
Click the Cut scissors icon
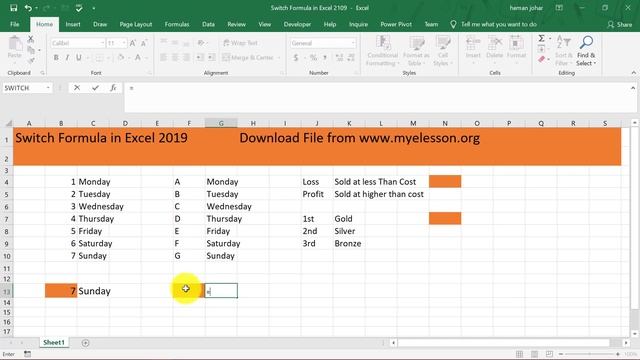click(x=31, y=39)
